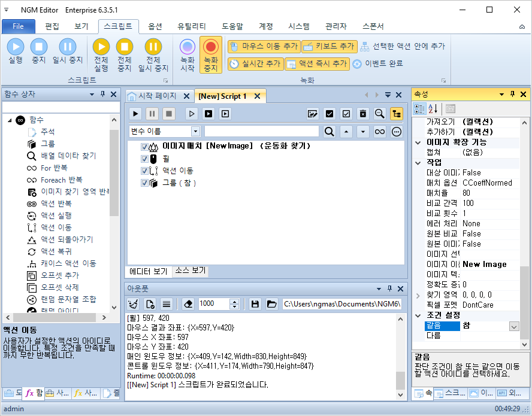The image size is (532, 416).
Task: Select Foreach 반복 in function box
Action: pos(62,180)
